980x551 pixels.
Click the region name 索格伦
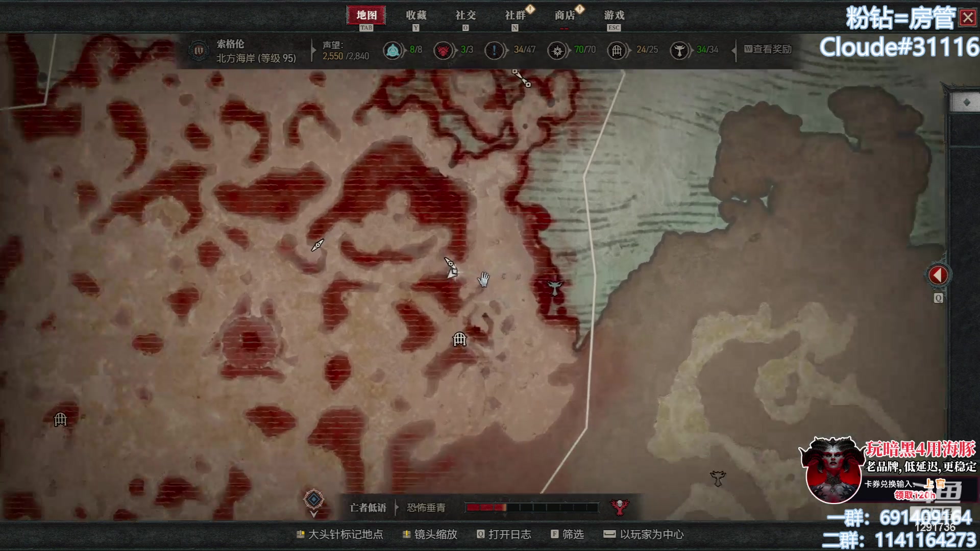[x=230, y=44]
